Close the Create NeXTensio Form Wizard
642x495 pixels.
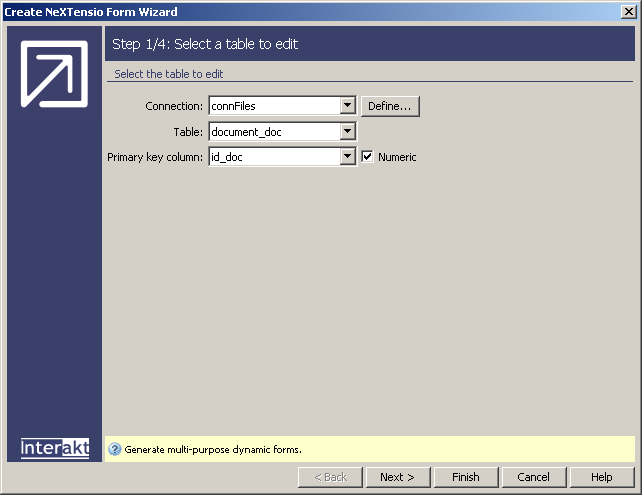(628, 11)
